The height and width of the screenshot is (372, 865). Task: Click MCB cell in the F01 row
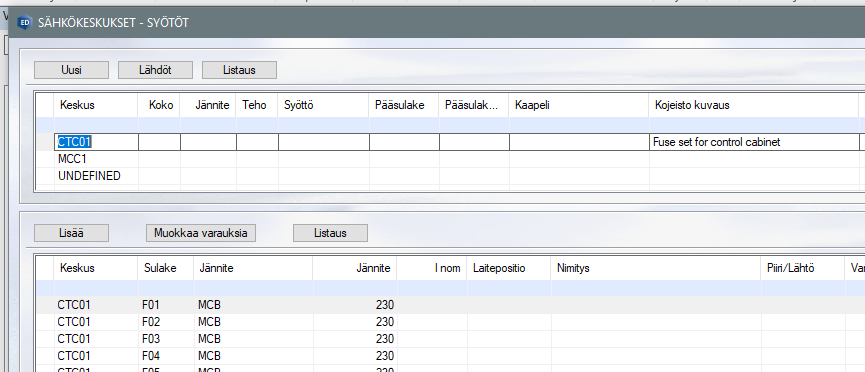[253, 305]
